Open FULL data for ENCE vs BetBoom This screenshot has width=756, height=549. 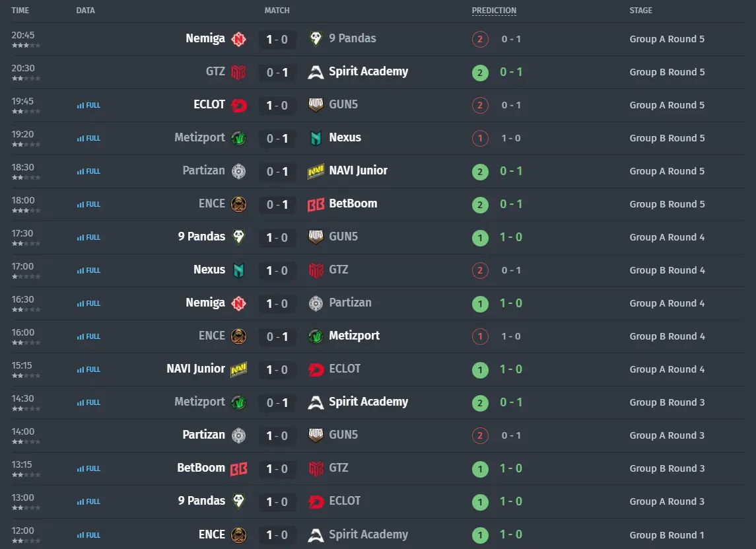[88, 205]
